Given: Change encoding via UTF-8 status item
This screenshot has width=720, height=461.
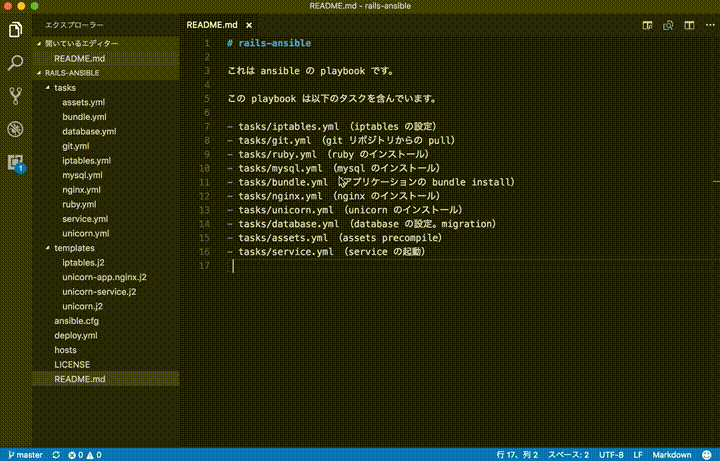Looking at the screenshot, I should [x=611, y=455].
